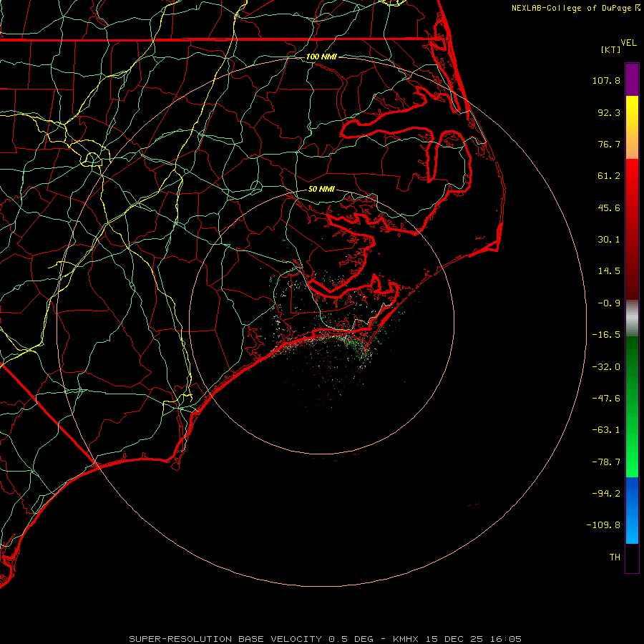Viewport: 644px width, 644px height.
Task: Select the -94.2 legend value
Action: tap(606, 494)
